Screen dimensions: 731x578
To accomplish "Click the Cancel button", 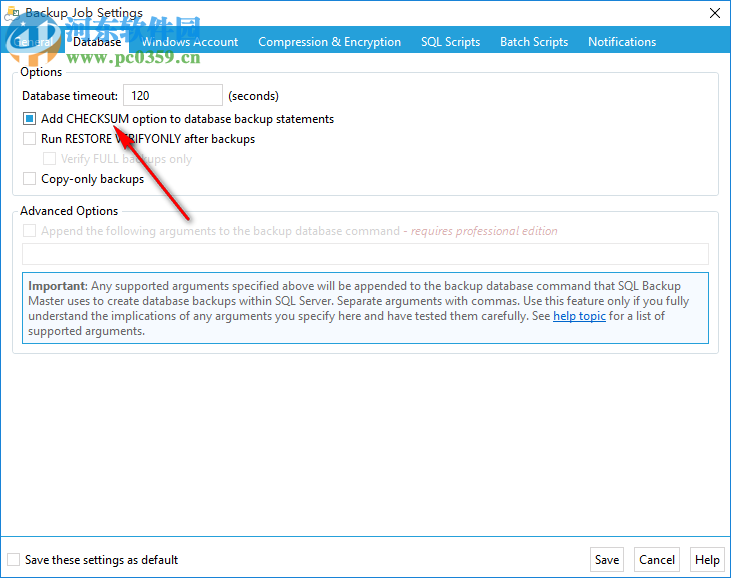I will [x=656, y=559].
